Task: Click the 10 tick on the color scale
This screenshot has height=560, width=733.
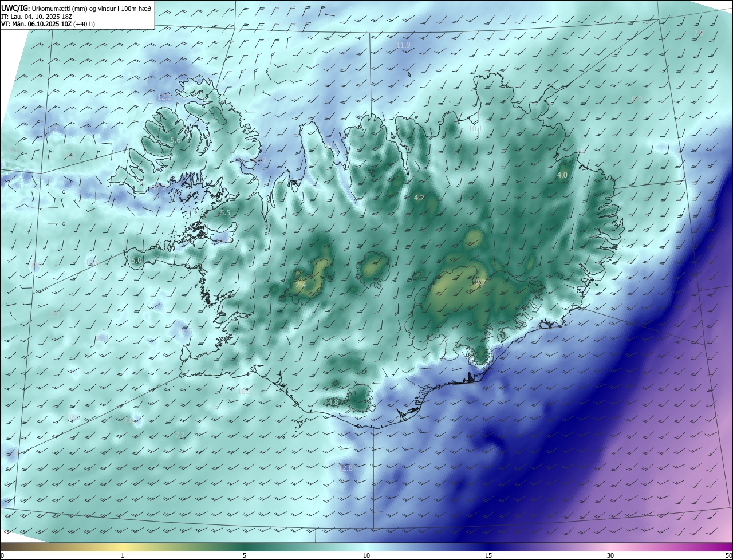Action: tap(366, 555)
